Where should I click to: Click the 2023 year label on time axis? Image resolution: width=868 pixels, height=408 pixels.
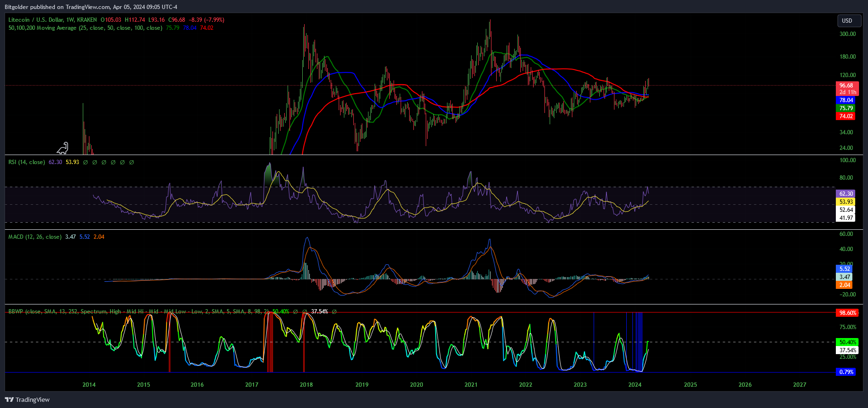pyautogui.click(x=580, y=385)
